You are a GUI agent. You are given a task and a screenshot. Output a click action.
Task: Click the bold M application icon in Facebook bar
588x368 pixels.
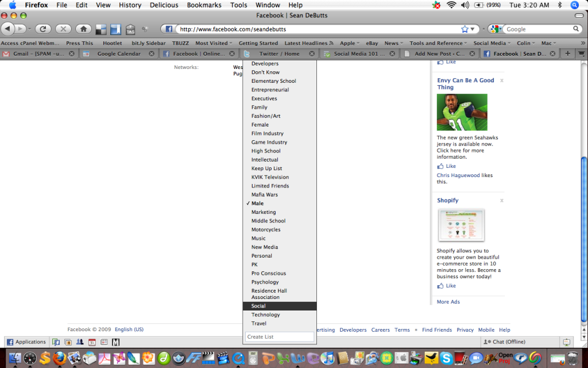[115, 342]
